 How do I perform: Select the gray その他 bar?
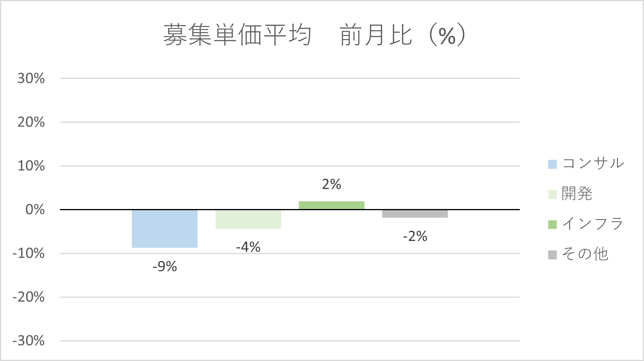pyautogui.click(x=415, y=214)
